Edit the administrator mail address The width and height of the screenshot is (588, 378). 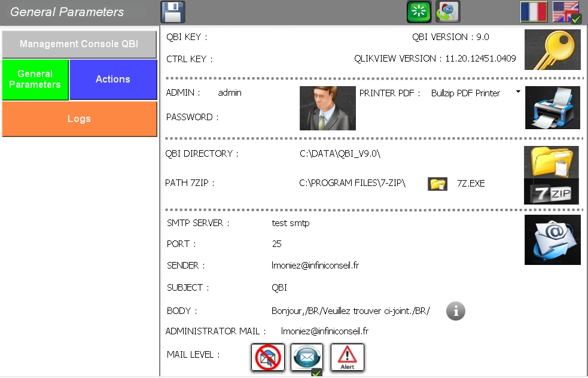[325, 331]
